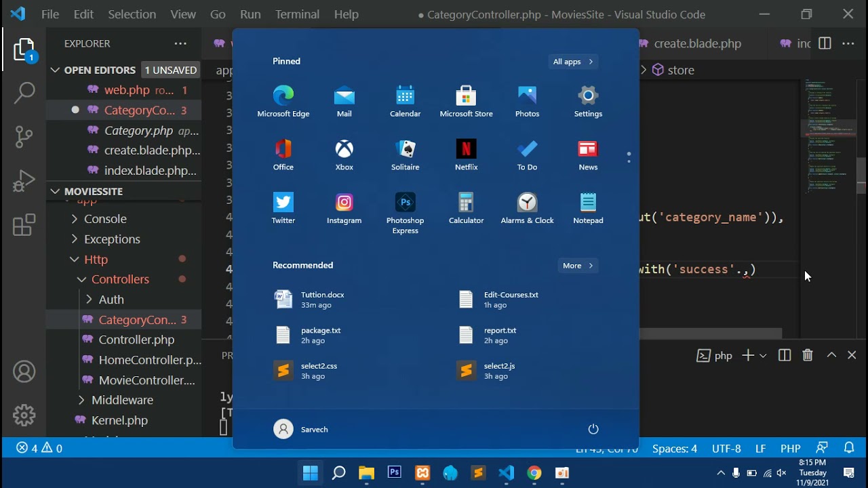This screenshot has height=488, width=868.
Task: Open the File menu
Action: [x=50, y=14]
